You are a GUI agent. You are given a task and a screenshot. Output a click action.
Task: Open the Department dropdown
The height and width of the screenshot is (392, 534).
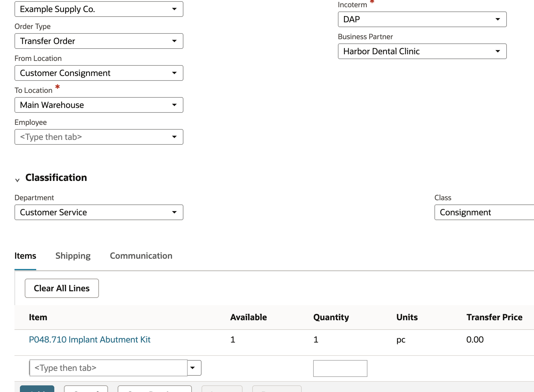point(99,212)
